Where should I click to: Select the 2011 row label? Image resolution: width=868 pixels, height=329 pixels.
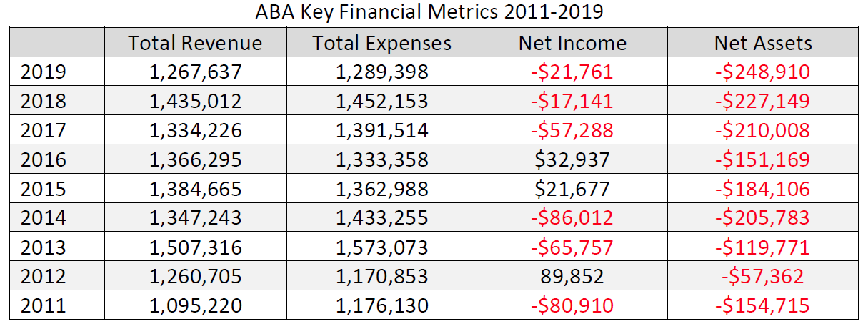43,306
